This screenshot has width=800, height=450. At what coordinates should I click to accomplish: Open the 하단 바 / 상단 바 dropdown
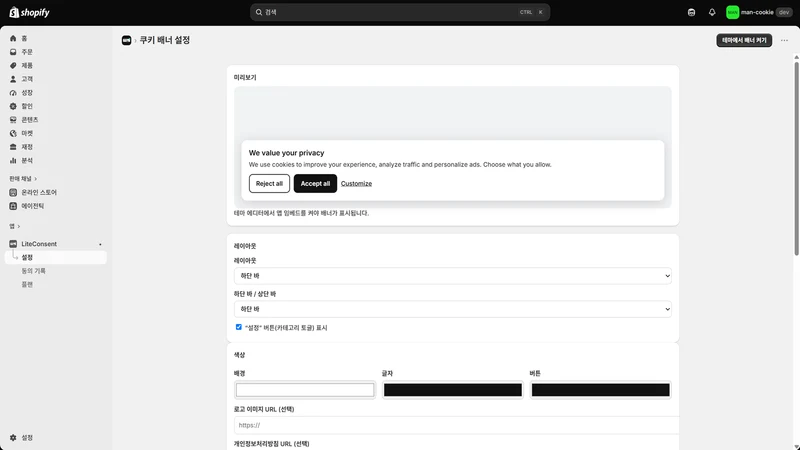tap(453, 309)
